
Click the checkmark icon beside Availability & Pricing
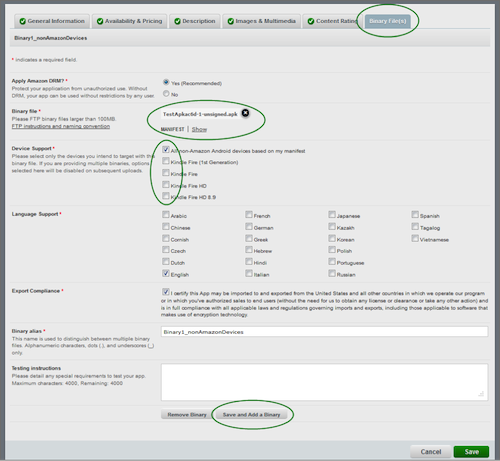click(x=100, y=21)
